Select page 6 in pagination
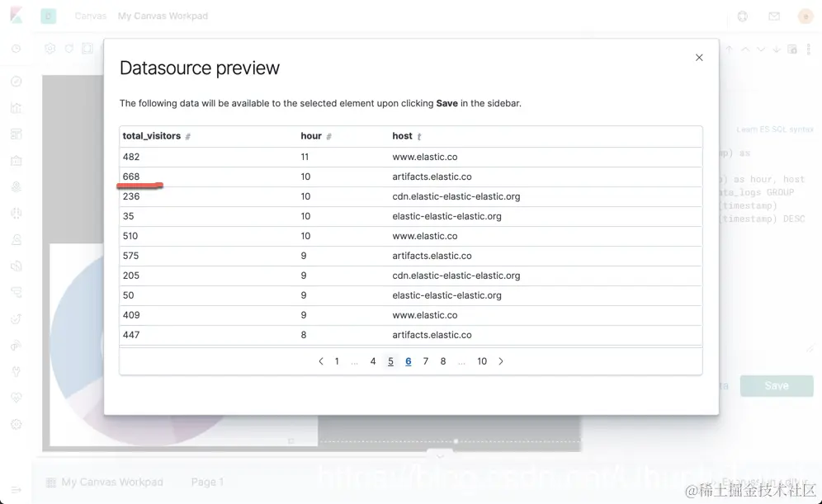This screenshot has height=504, width=822. click(408, 361)
